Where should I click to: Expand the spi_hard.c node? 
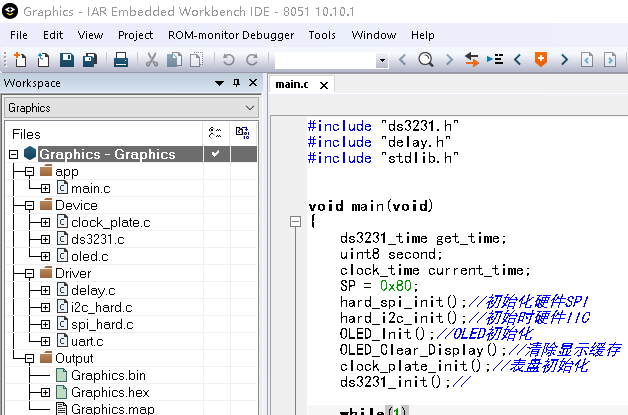[x=45, y=324]
